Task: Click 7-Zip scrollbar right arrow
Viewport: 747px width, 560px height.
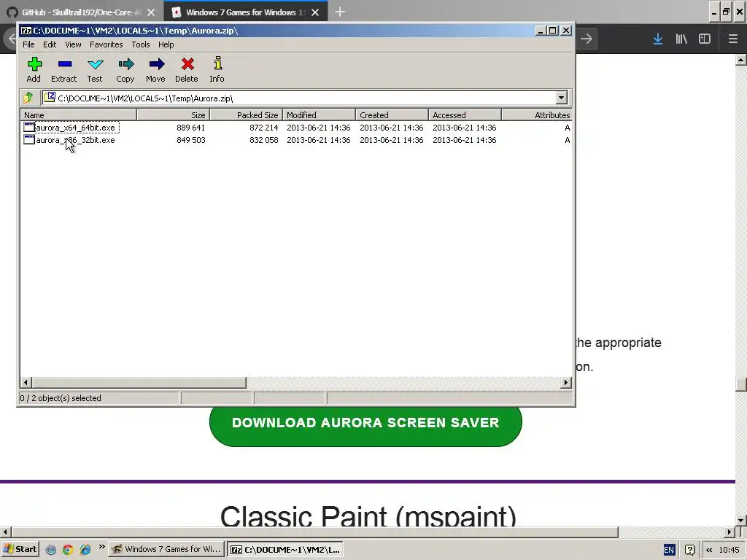Action: 566,382
